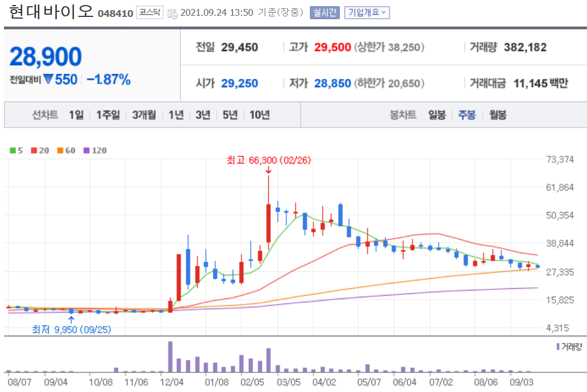Click the 실시간 real-time button

click(325, 13)
